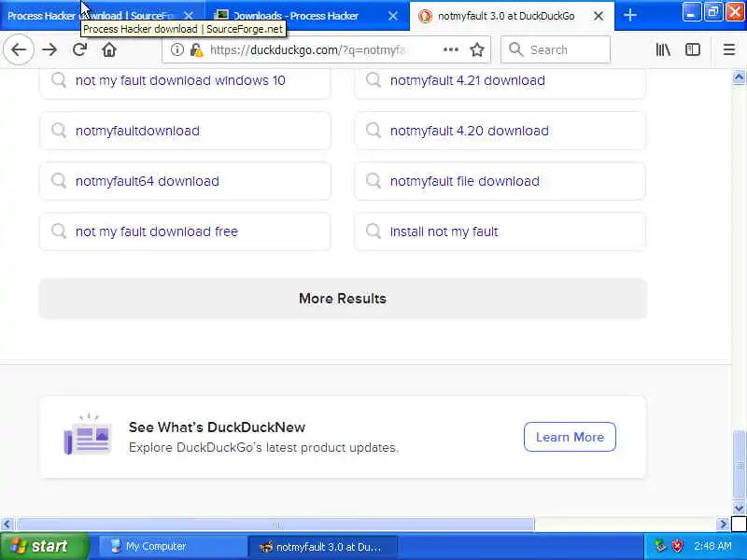Close the Downloads - Process Hacker tab
This screenshot has height=560, width=747.
393,16
